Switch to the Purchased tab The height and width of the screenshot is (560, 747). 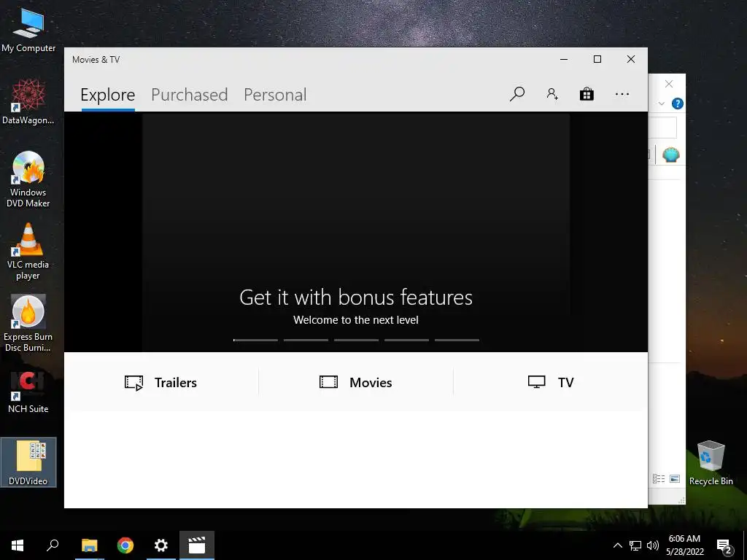189,95
